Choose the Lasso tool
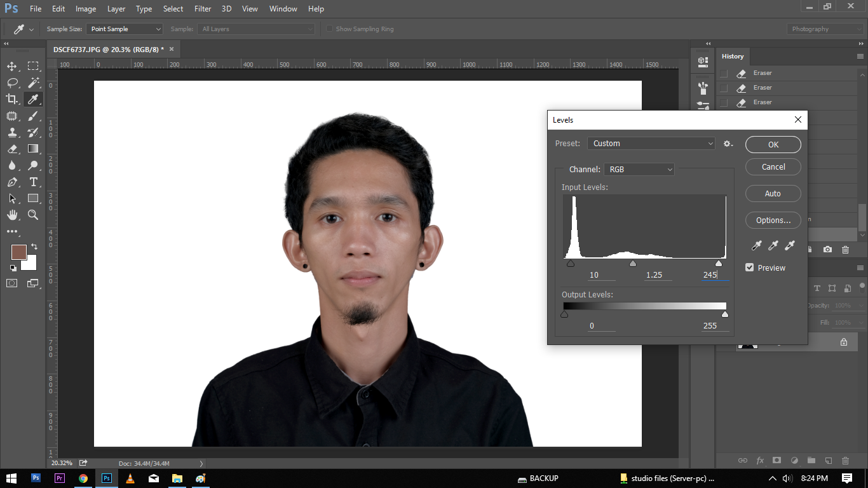This screenshot has width=868, height=488. (12, 83)
